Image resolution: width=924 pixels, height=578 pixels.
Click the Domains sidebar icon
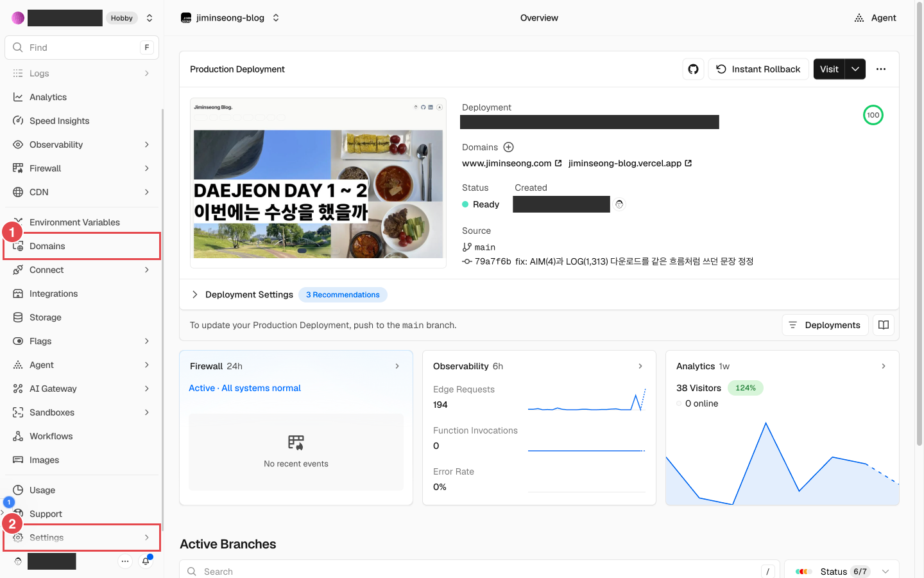[18, 246]
